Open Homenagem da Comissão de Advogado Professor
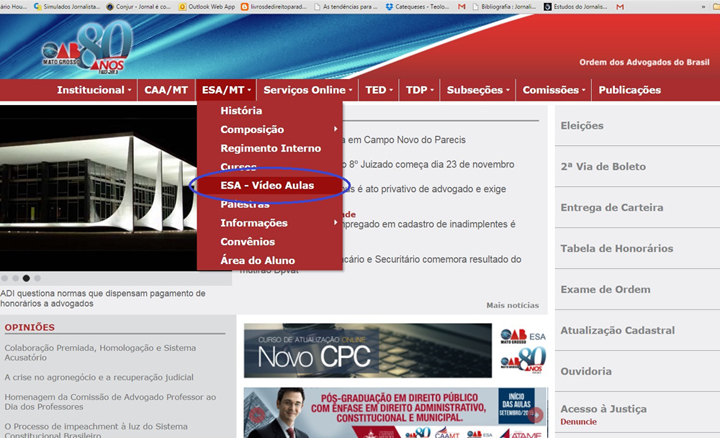This screenshot has width=720, height=438. 110,402
